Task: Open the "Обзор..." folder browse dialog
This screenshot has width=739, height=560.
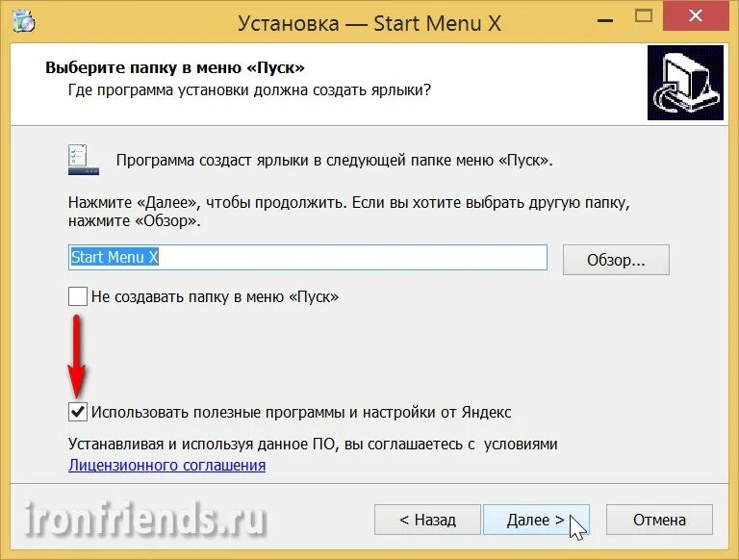Action: 616,260
